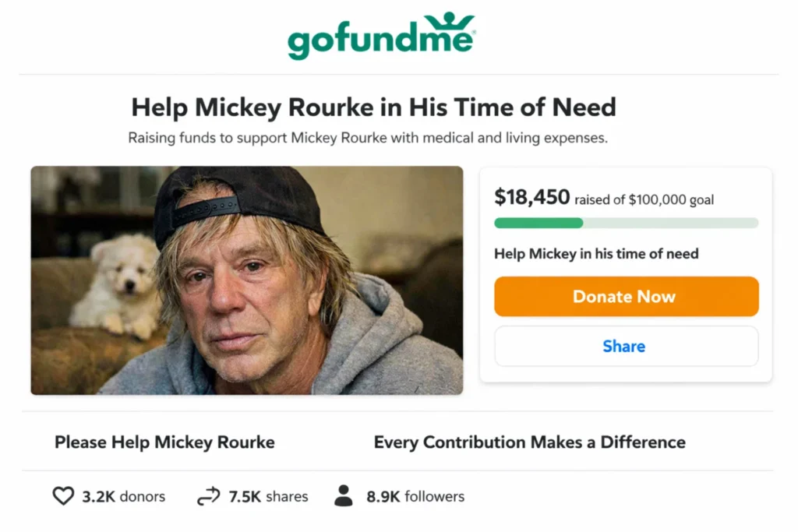Click the heart icon beside 3.2K donors
Viewport: 798px width, 532px height.
click(62, 496)
